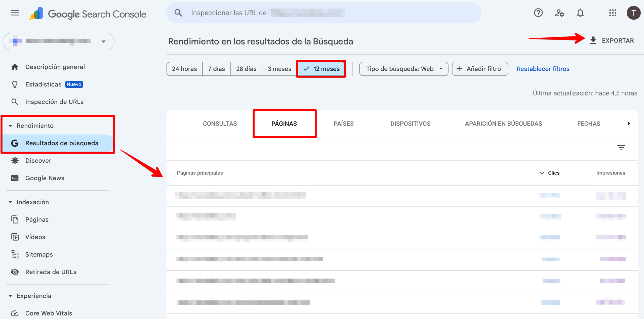Sort by the Clics down arrow
The image size is (644, 319).
point(542,172)
